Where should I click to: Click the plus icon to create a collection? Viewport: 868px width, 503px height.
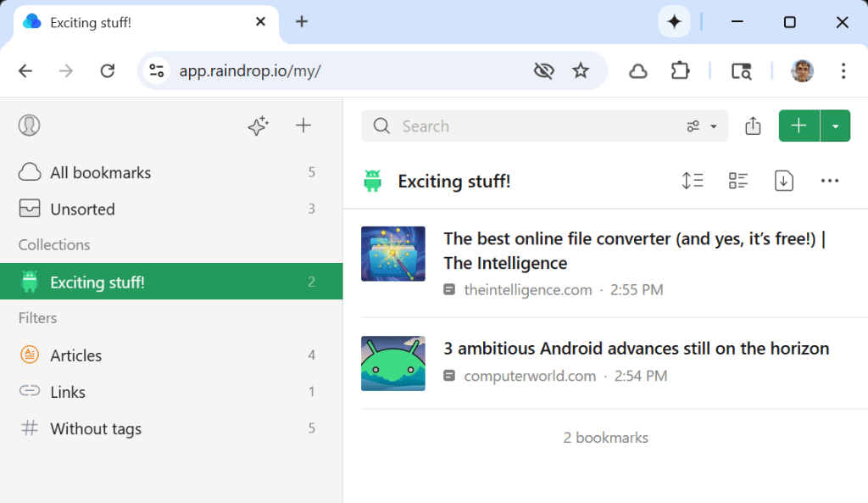click(x=303, y=126)
